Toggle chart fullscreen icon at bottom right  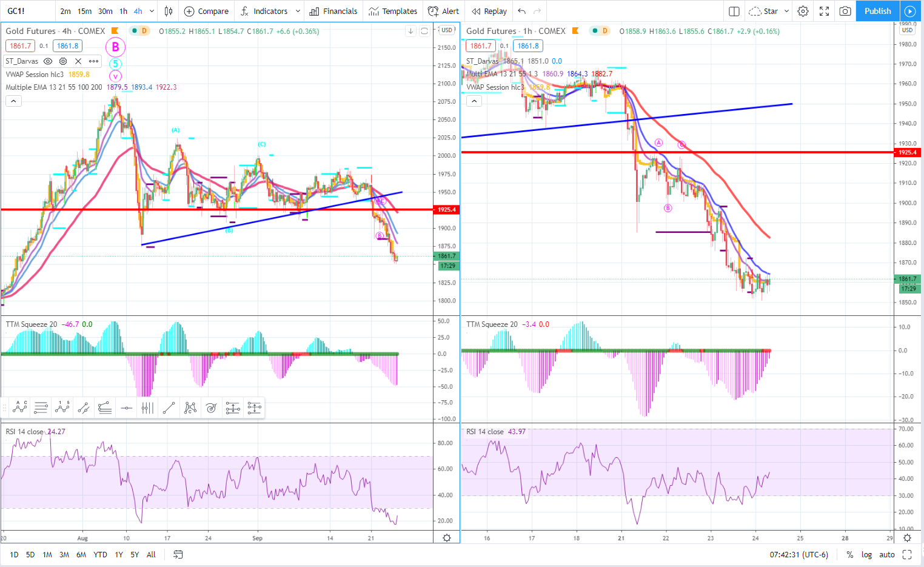[x=907, y=554]
